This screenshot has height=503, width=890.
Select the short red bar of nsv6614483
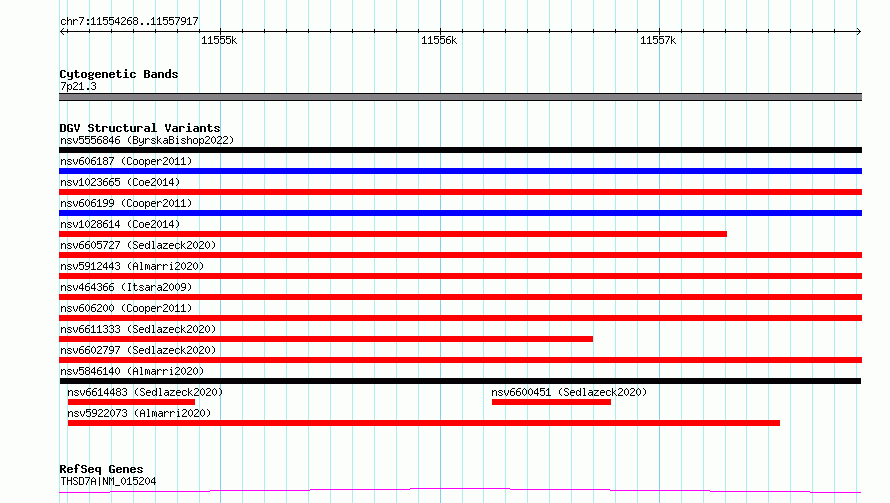point(131,402)
